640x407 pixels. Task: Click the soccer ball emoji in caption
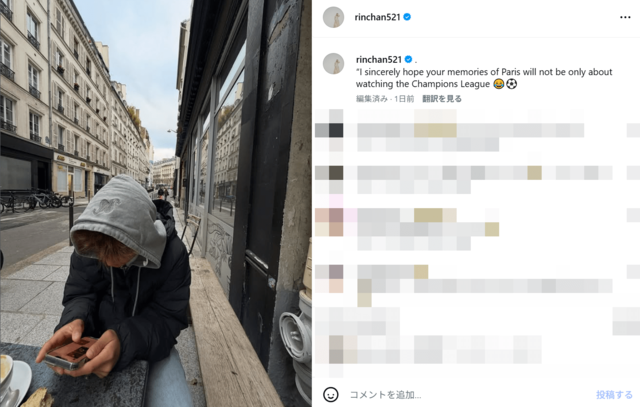tap(511, 84)
